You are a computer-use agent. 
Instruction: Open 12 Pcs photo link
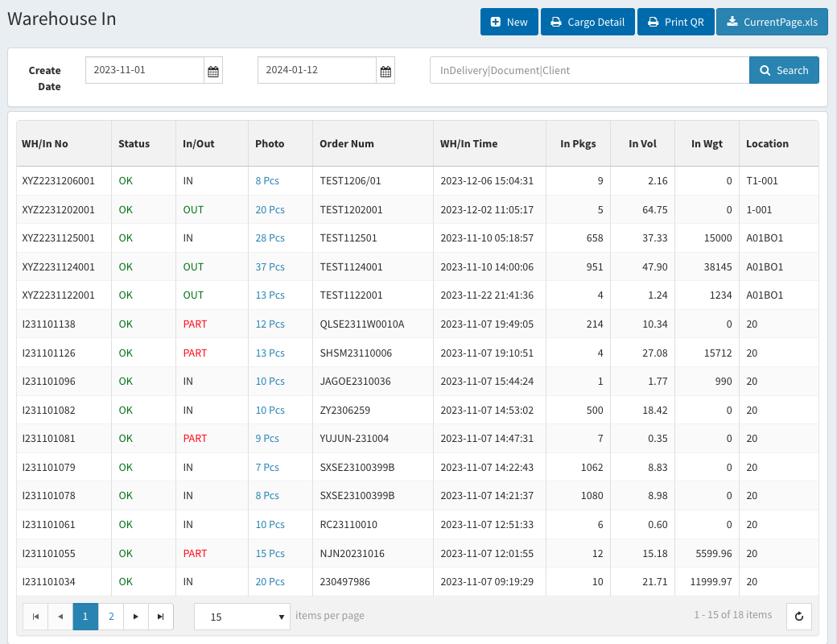click(x=270, y=324)
